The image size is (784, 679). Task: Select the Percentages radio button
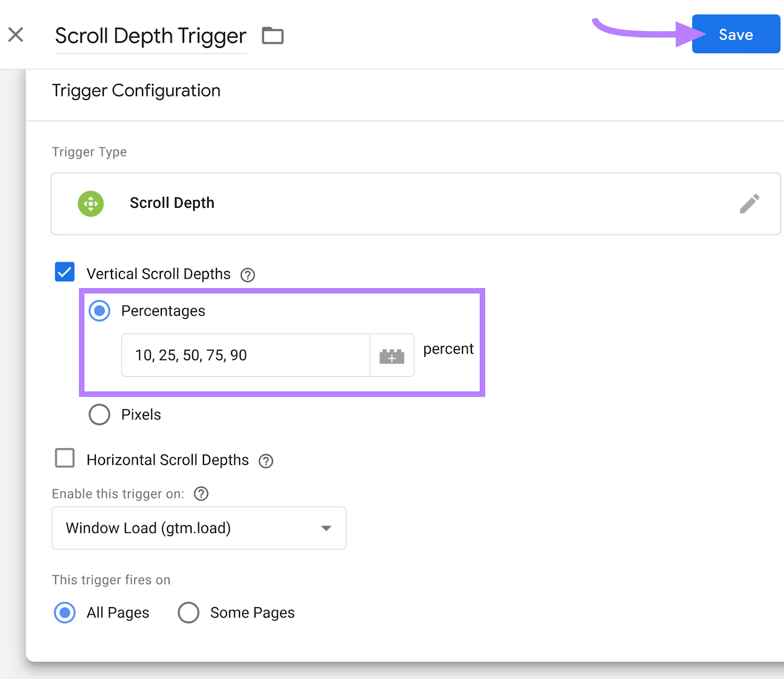pyautogui.click(x=99, y=311)
